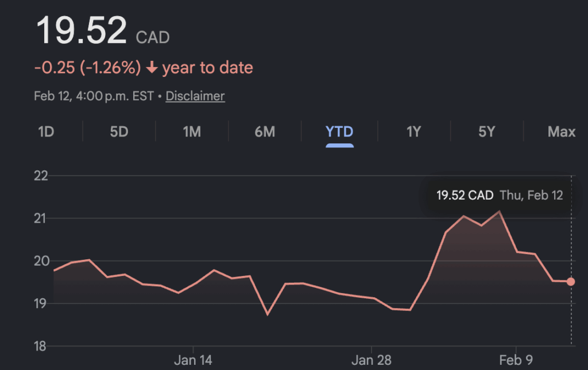Show the 1M chart view
The image size is (588, 370).
[192, 132]
